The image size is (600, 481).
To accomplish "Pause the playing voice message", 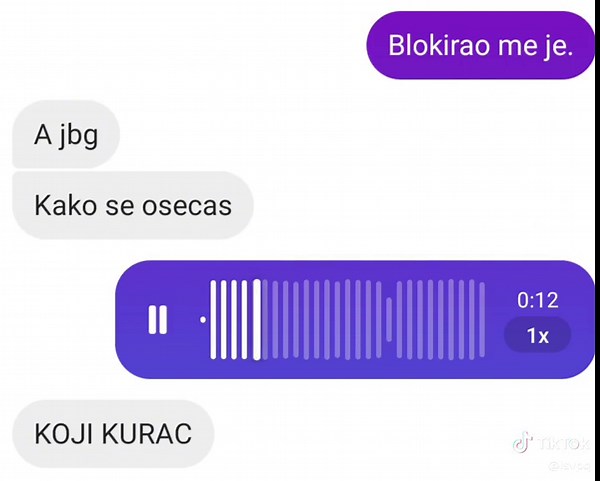I will pyautogui.click(x=158, y=320).
